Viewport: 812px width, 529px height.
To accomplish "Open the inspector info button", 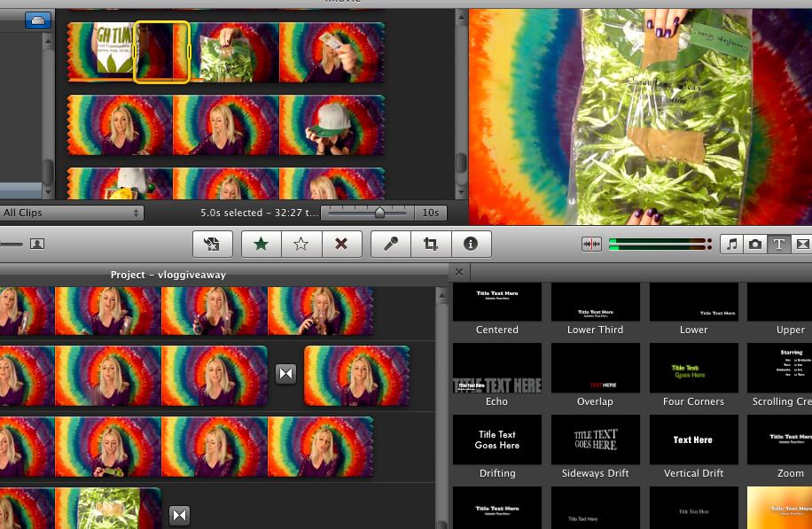I will (x=471, y=244).
